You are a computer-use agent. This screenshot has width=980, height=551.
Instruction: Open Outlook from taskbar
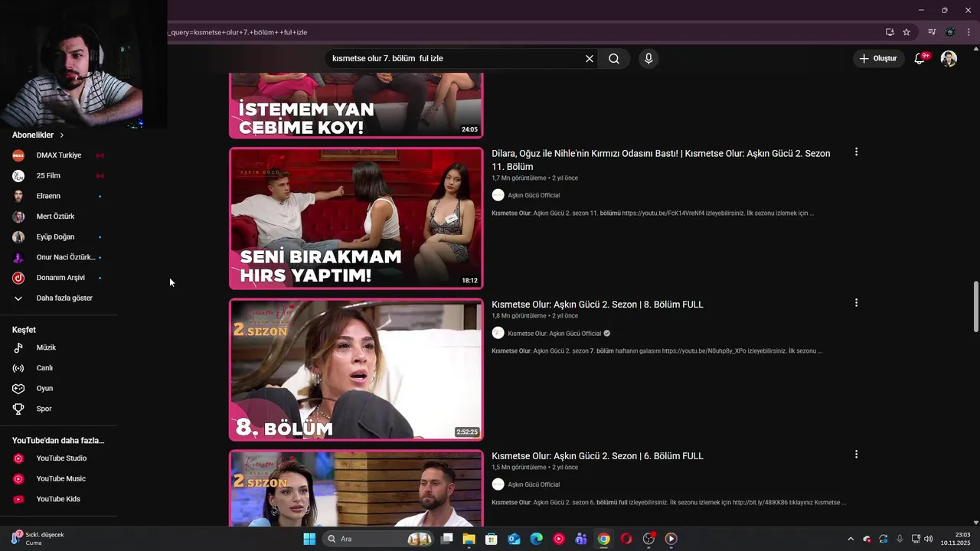point(514,539)
